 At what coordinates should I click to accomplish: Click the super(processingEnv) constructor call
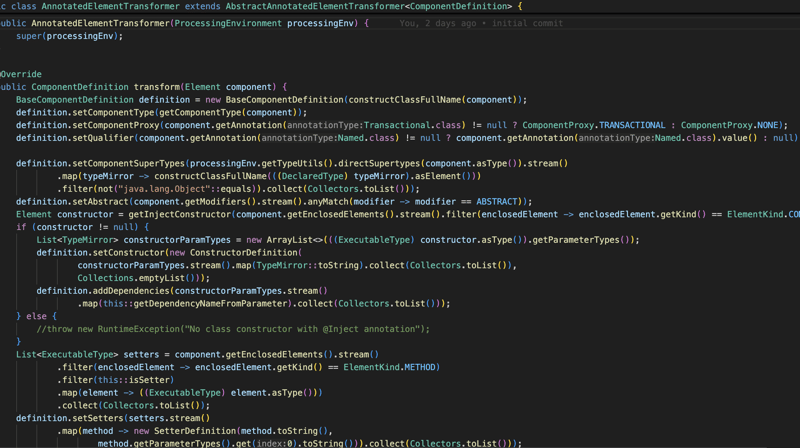(x=69, y=36)
